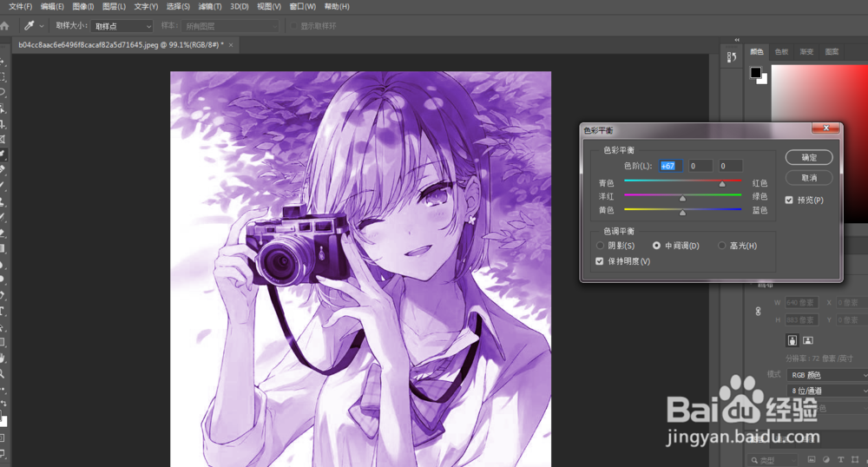The image size is (868, 467).
Task: Select the 阴影(S) radio button
Action: pos(600,245)
